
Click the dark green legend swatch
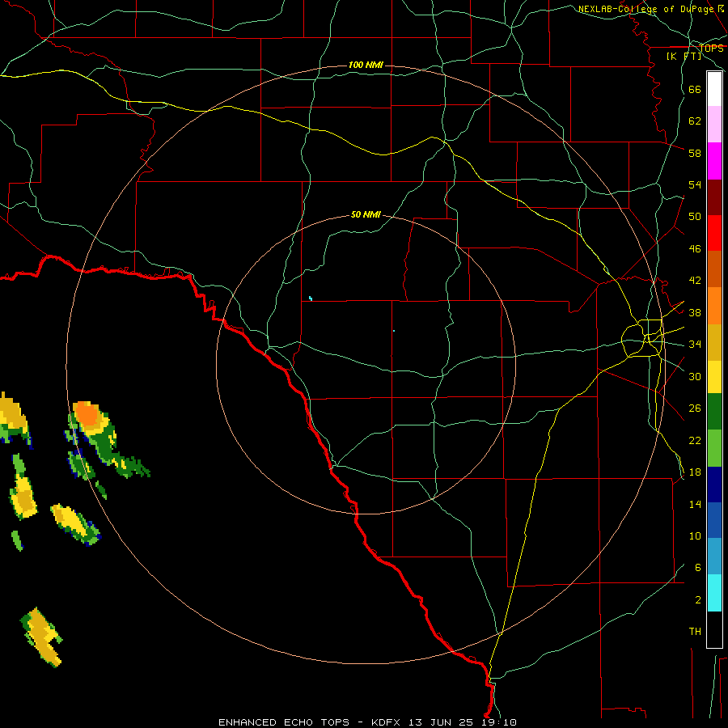pyautogui.click(x=714, y=412)
